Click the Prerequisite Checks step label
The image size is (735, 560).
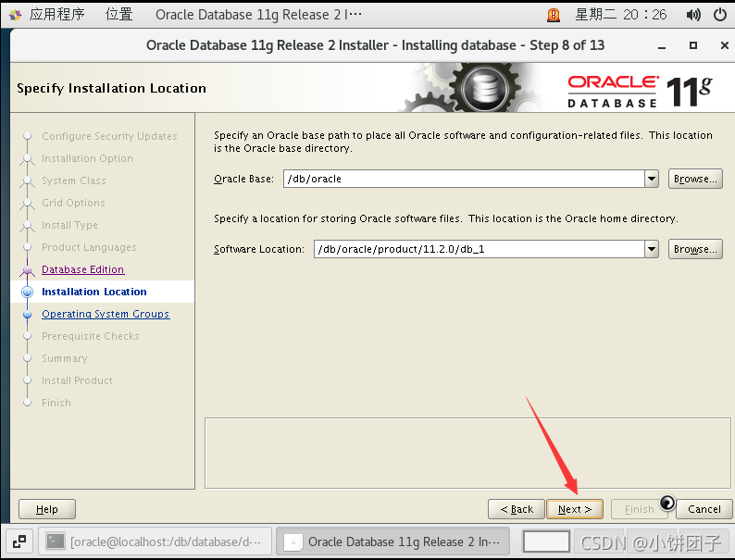pos(91,336)
